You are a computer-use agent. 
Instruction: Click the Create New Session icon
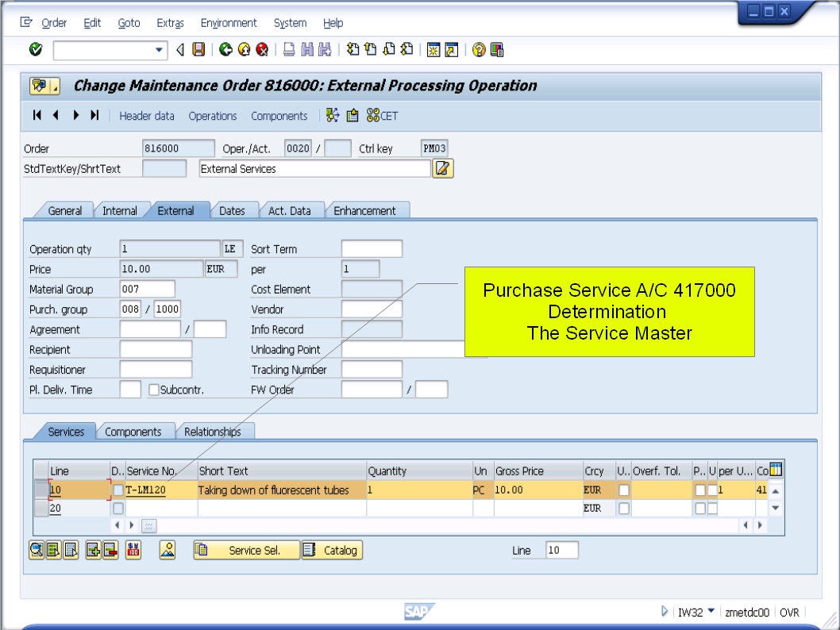(x=433, y=50)
